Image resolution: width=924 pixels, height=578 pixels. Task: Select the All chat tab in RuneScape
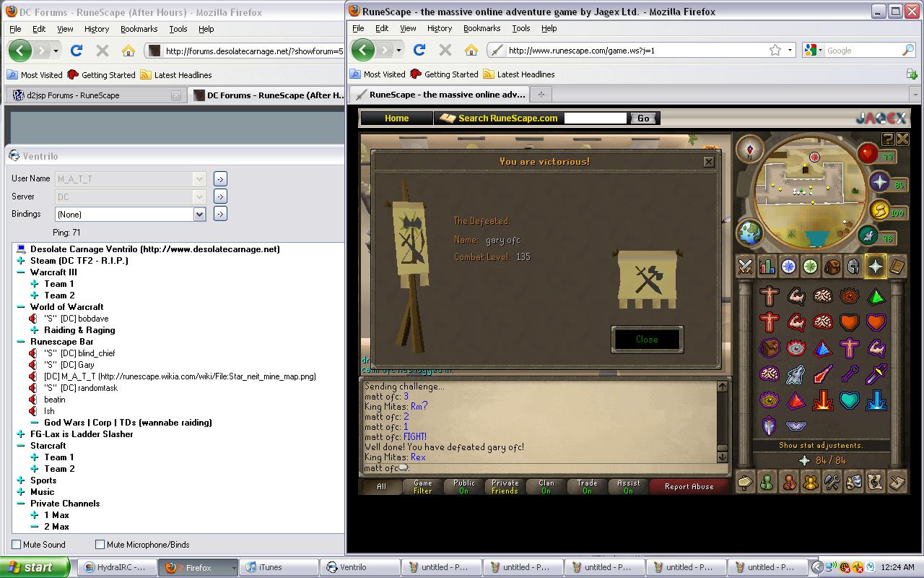(381, 487)
